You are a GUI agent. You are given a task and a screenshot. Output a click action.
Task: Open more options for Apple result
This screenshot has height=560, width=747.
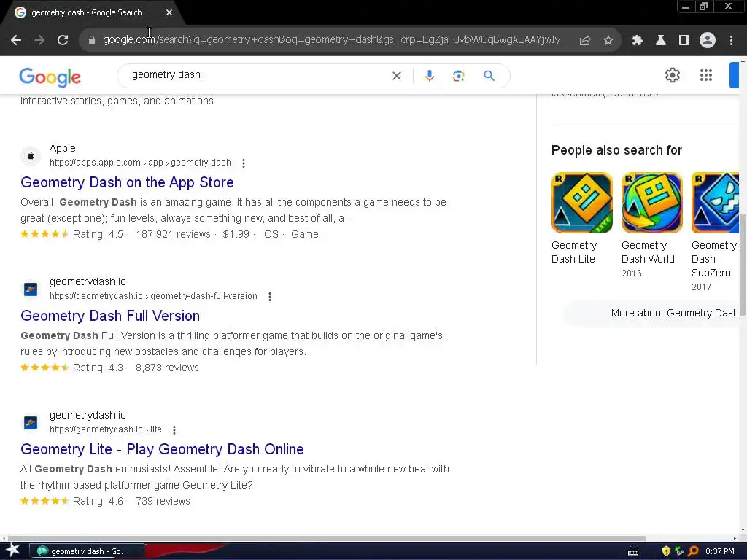coord(244,163)
